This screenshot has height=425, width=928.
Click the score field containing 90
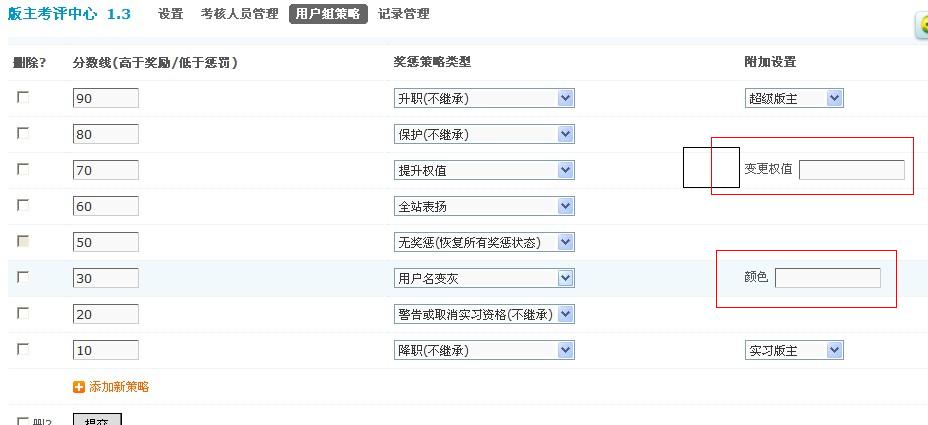tap(106, 98)
